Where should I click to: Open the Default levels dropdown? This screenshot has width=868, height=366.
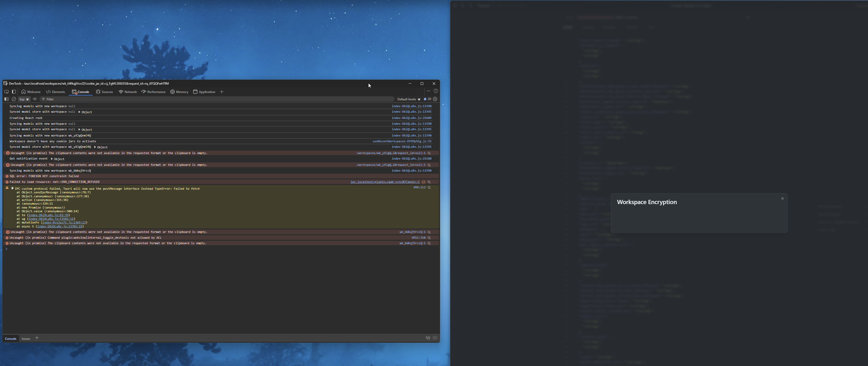tap(408, 99)
